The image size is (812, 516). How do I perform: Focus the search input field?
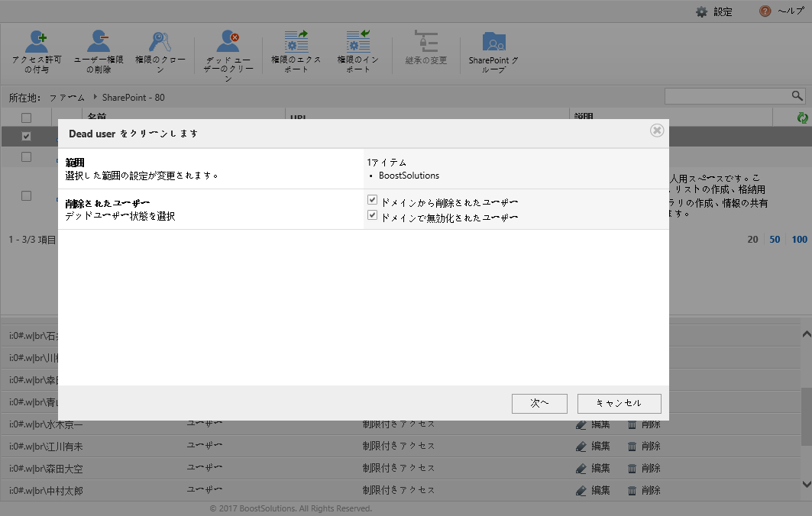(728, 96)
